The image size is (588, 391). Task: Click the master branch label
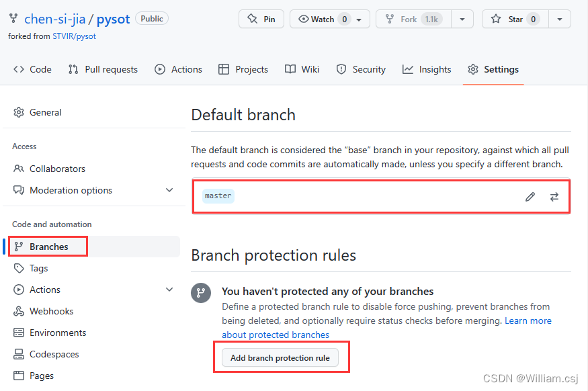[218, 195]
